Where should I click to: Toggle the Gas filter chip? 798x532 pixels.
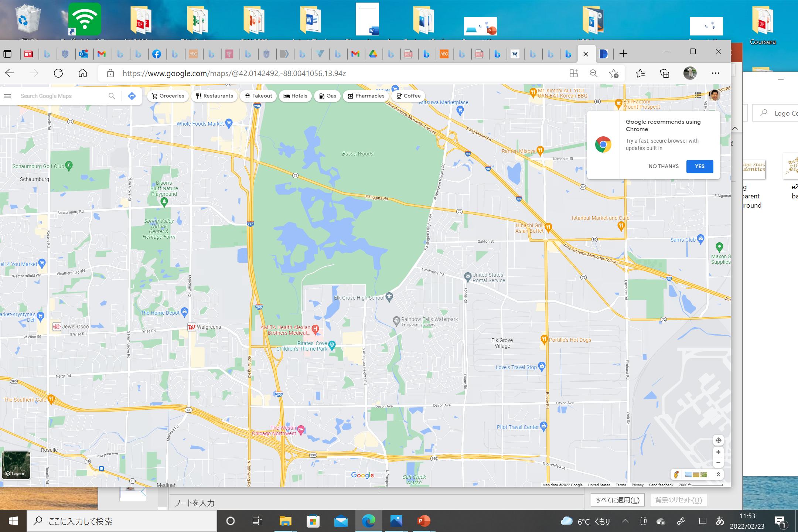[327, 96]
